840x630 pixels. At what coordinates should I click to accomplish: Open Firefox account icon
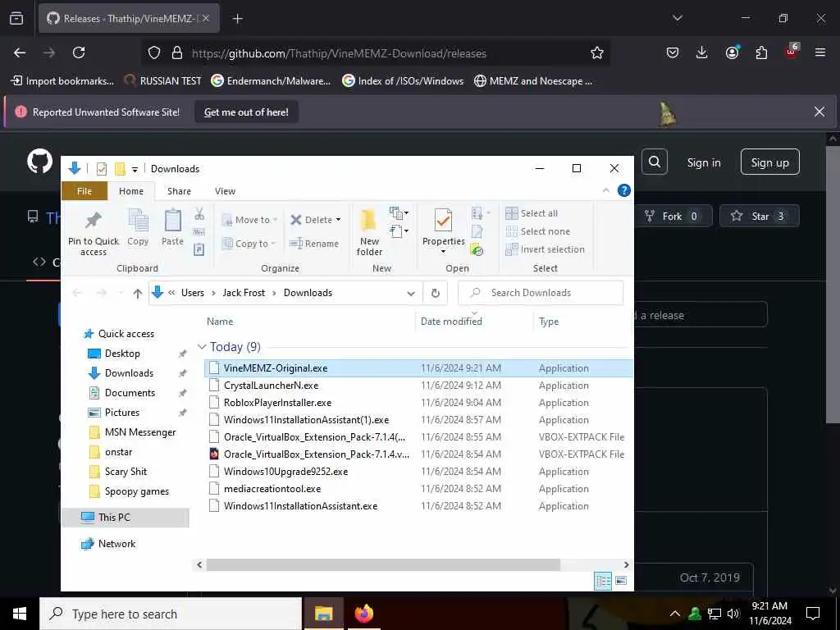pos(732,52)
